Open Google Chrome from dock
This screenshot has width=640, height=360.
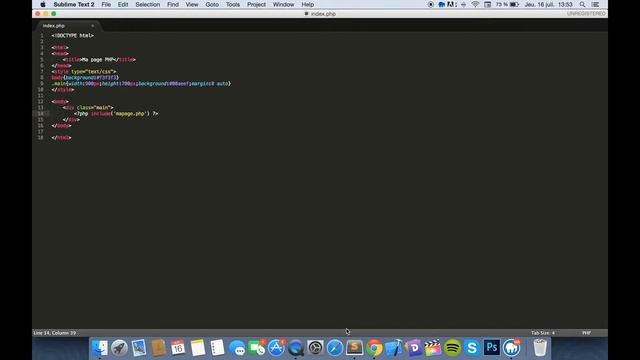[x=374, y=348]
